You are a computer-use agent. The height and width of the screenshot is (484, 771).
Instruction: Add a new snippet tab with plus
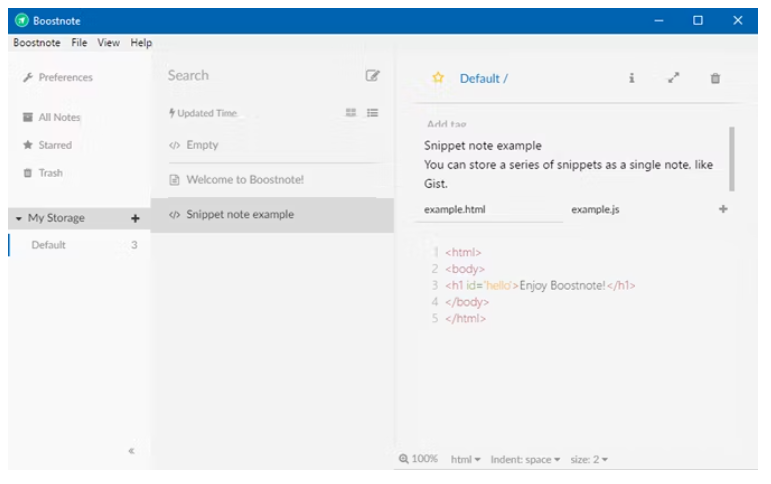point(723,209)
